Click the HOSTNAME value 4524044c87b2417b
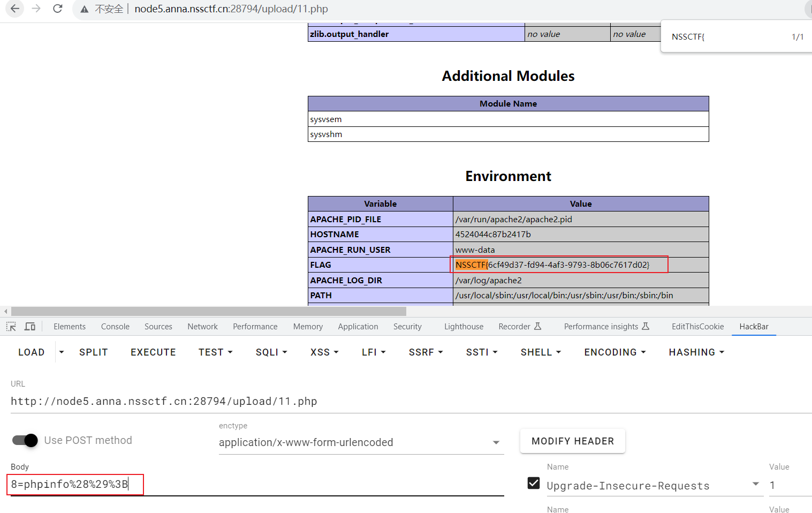 click(x=493, y=235)
